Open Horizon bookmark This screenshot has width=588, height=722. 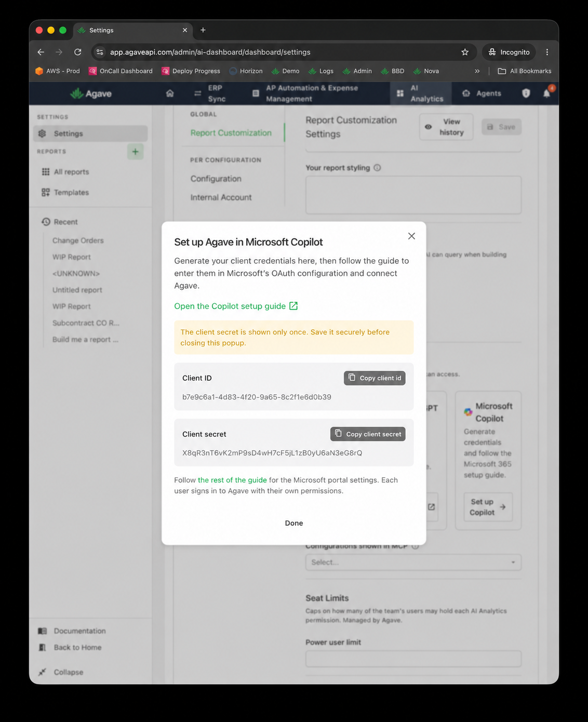(x=246, y=71)
